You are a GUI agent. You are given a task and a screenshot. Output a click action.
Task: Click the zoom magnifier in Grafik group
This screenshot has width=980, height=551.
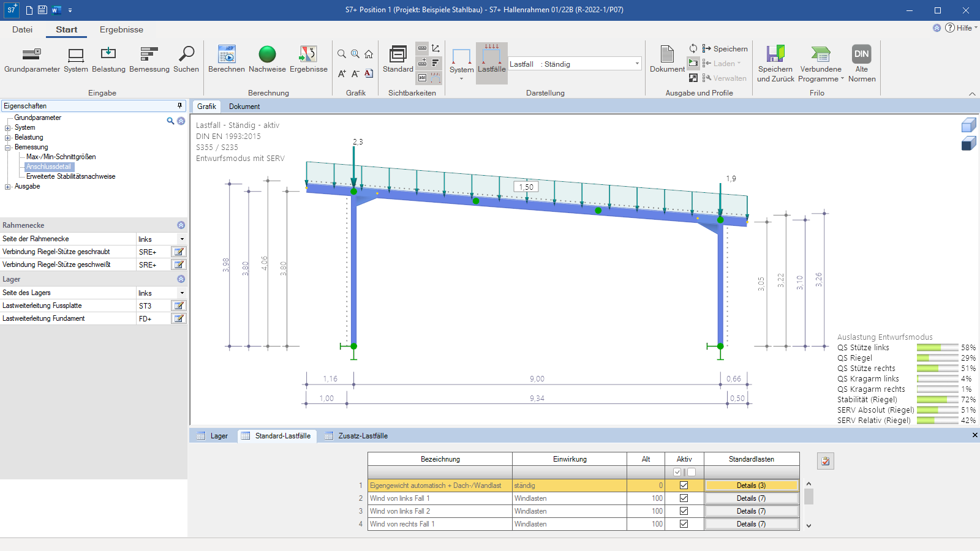click(x=342, y=54)
